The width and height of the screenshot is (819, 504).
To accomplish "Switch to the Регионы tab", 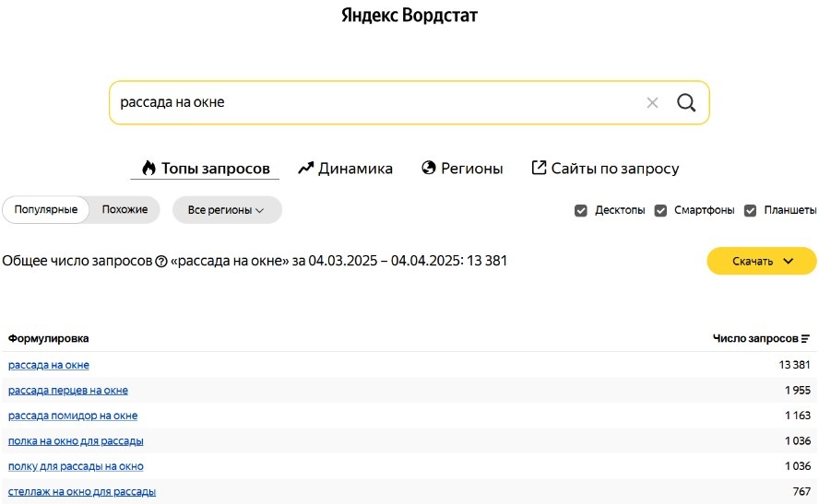I will coord(462,168).
